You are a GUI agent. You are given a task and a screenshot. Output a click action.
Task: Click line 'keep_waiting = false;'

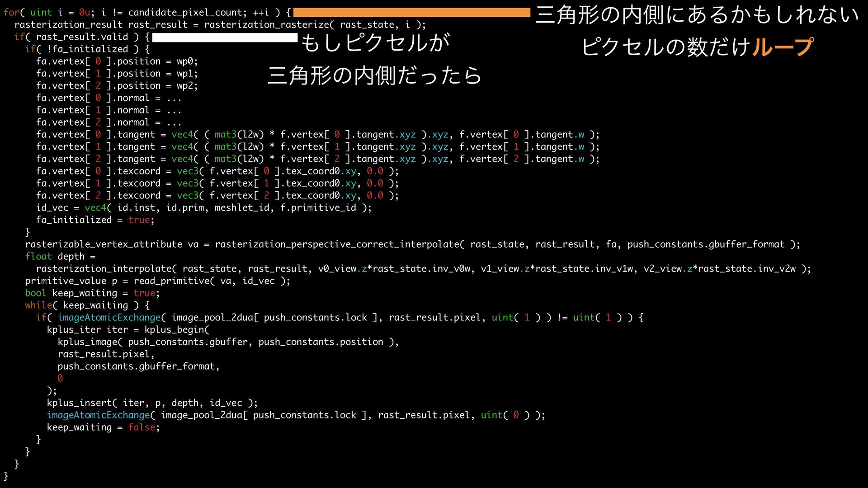click(x=104, y=427)
